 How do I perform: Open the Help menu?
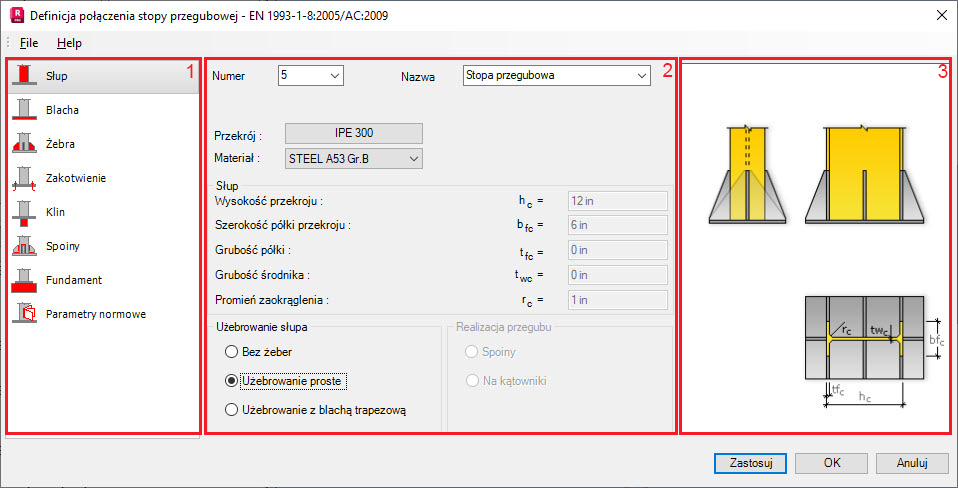pos(69,43)
